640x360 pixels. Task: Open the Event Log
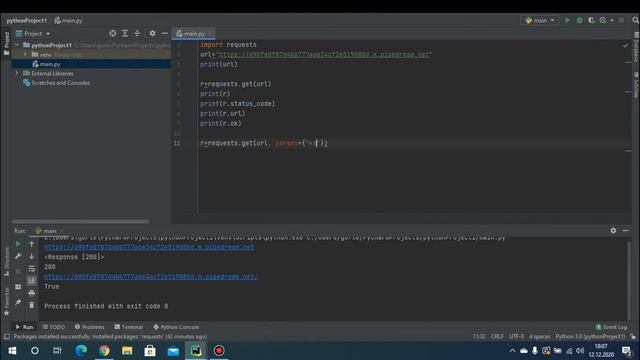click(x=611, y=327)
